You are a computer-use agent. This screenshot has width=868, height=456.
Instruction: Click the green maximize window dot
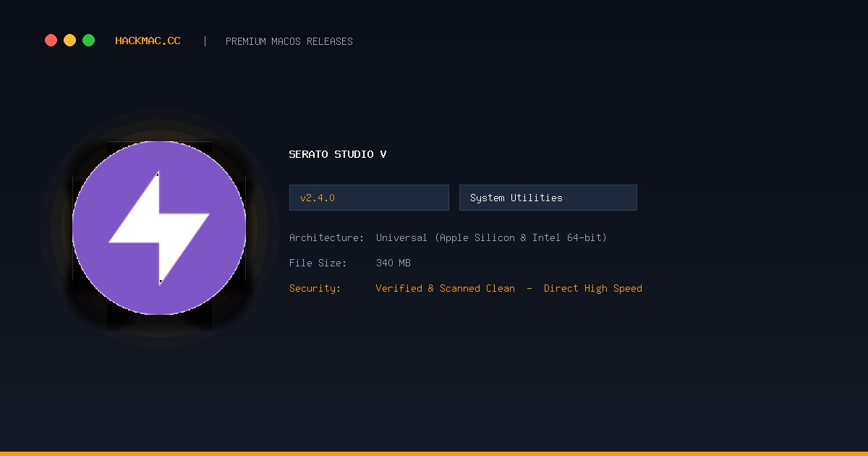[x=88, y=41]
